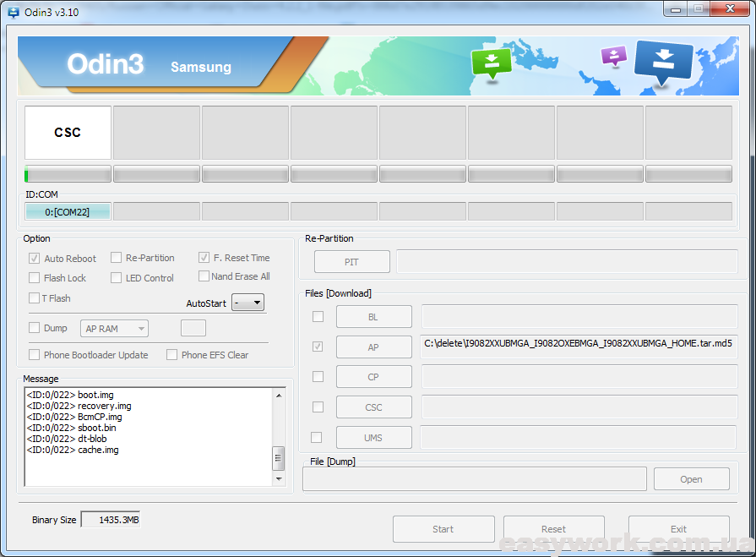Select the sboot.bin log line

pyautogui.click(x=71, y=428)
